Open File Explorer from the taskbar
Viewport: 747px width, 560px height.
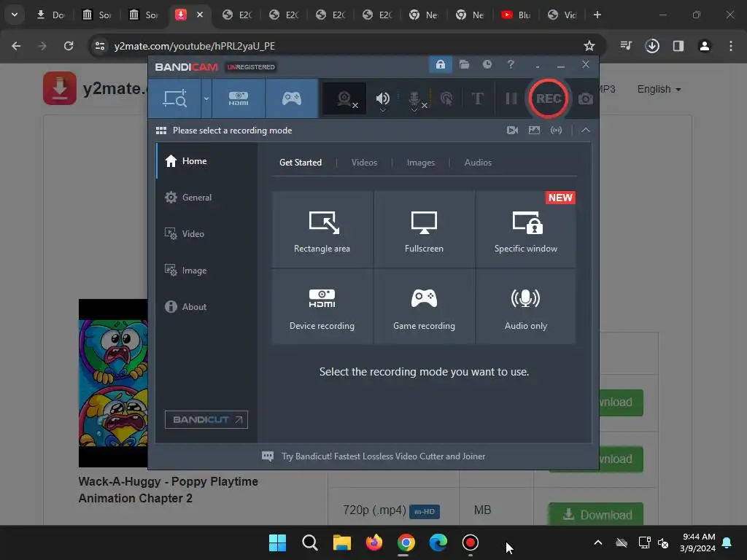(342, 542)
